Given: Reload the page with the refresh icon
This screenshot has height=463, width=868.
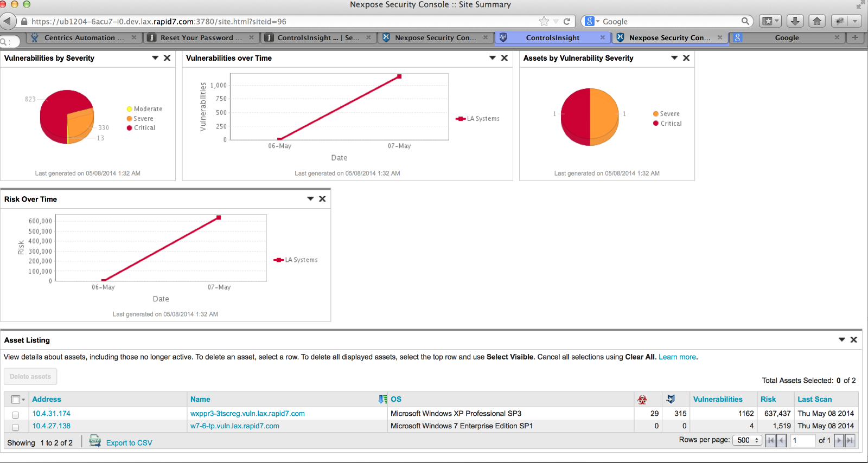Looking at the screenshot, I should [567, 21].
